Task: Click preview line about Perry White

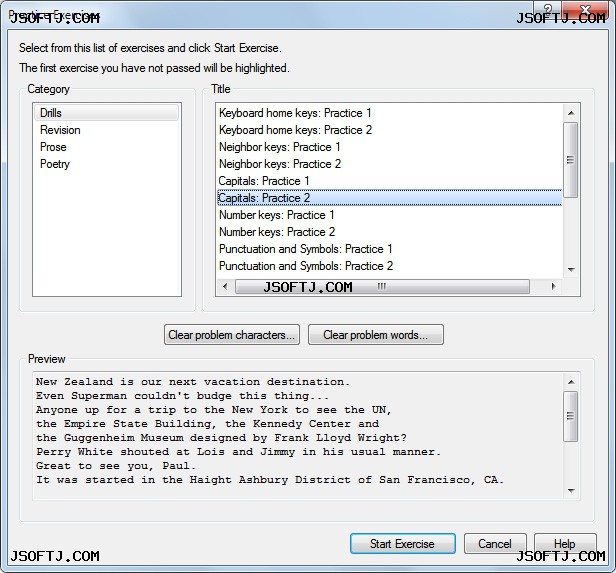Action: pyautogui.click(x=238, y=452)
